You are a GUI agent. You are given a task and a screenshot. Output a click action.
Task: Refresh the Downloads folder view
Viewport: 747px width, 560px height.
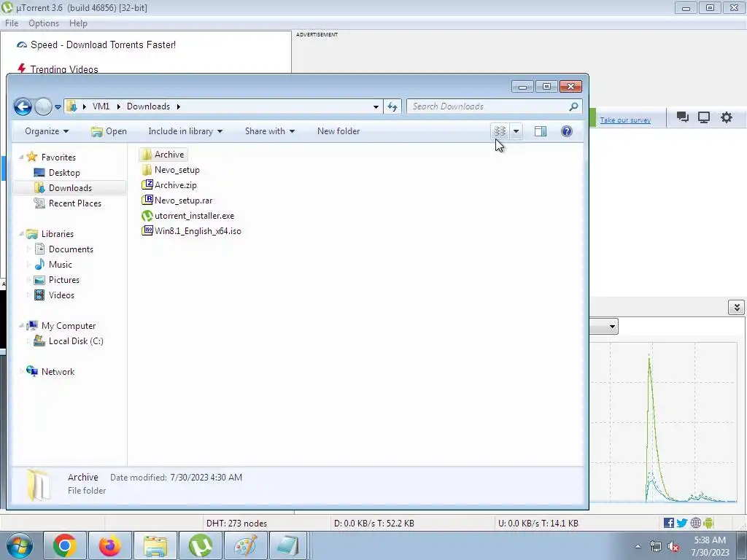point(392,106)
